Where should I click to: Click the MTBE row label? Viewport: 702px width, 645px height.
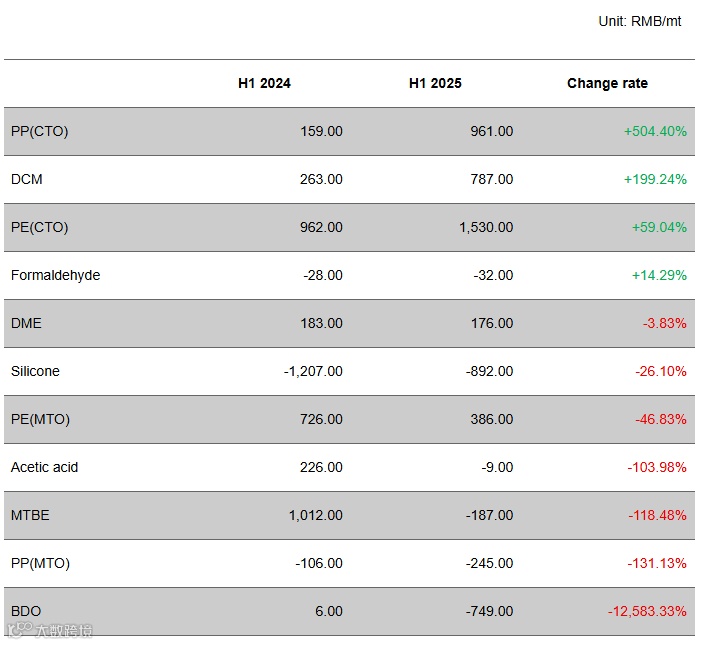point(30,515)
